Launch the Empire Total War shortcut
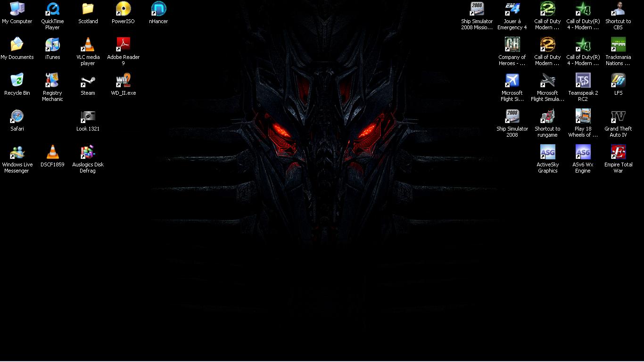 coord(618,152)
